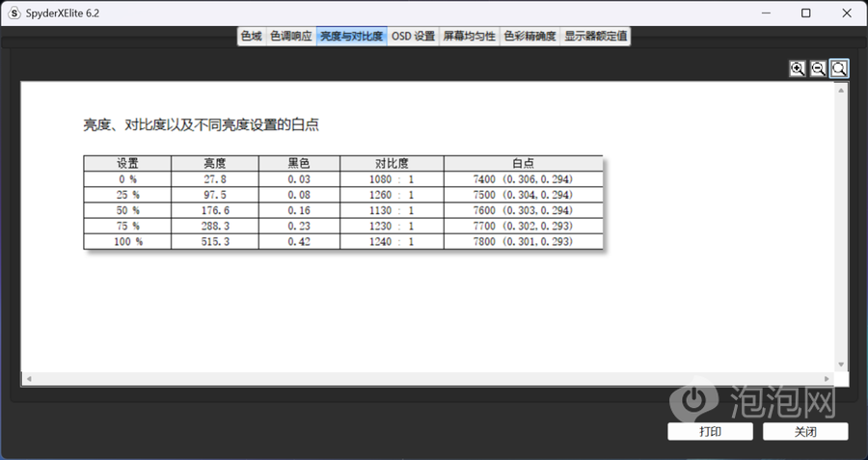868x460 pixels.
Task: Maximize the SpyderXElite window
Action: tap(805, 14)
